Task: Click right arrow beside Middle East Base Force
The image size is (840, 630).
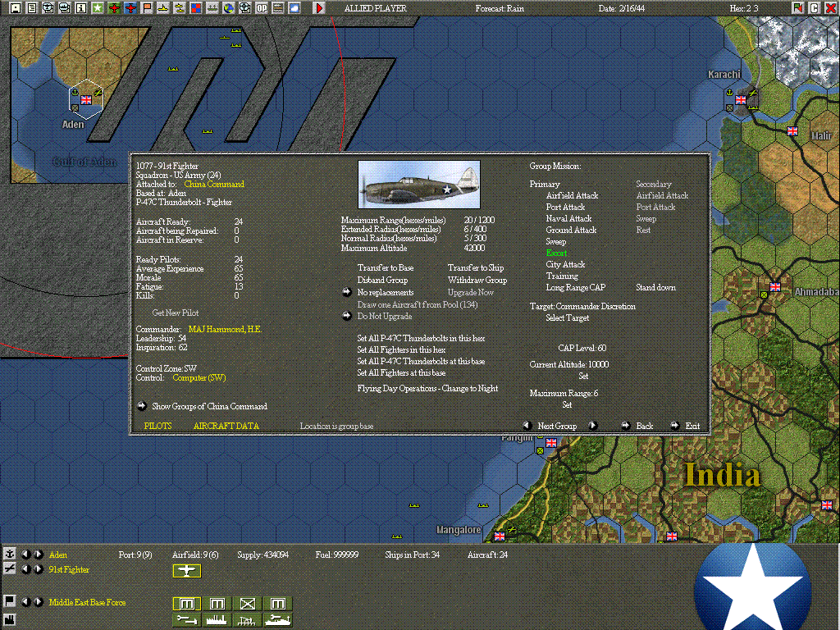Action: click(x=38, y=602)
